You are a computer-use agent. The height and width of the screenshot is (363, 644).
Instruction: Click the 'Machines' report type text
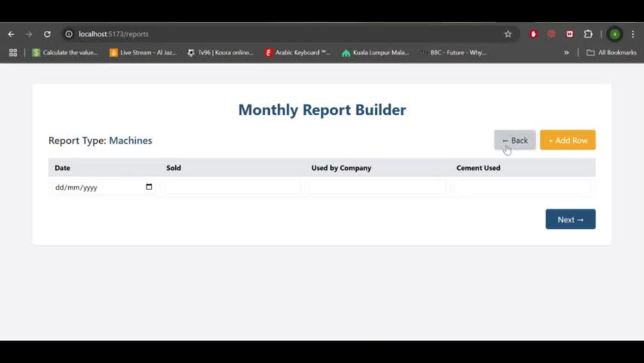(131, 141)
